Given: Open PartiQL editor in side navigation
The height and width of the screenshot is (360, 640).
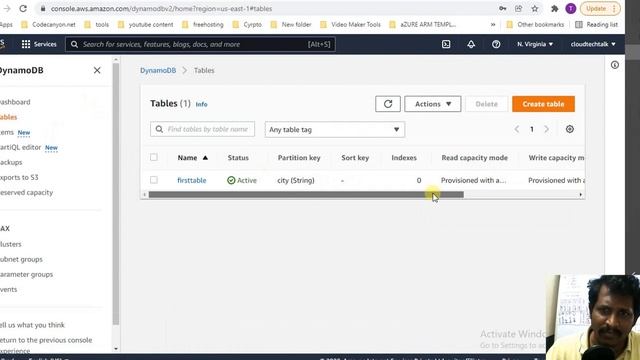Looking at the screenshot, I should coord(20,147).
